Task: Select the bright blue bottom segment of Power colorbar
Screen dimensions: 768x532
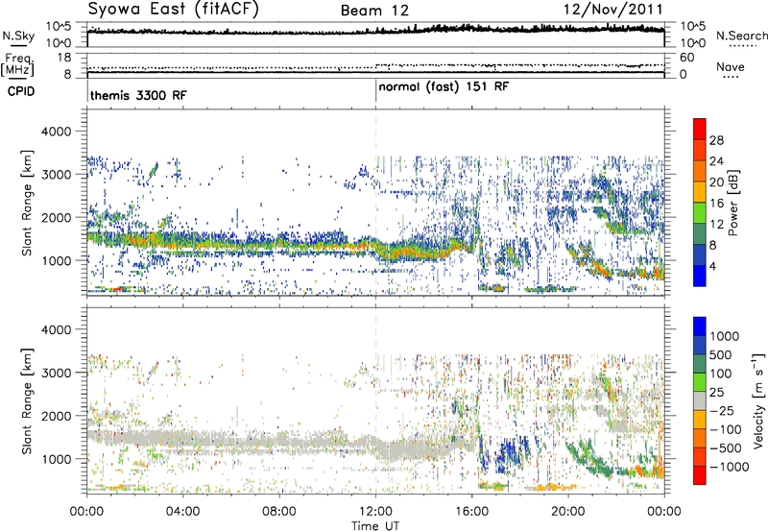Action: 700,276
